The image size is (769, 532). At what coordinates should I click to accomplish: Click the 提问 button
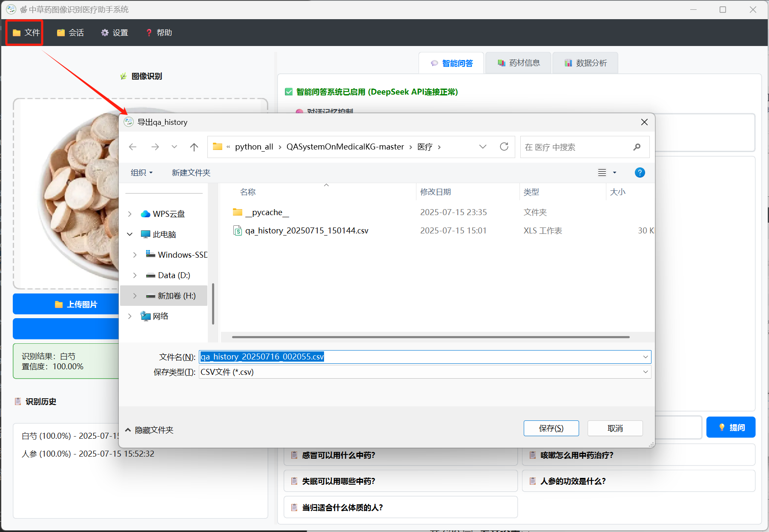pos(731,427)
